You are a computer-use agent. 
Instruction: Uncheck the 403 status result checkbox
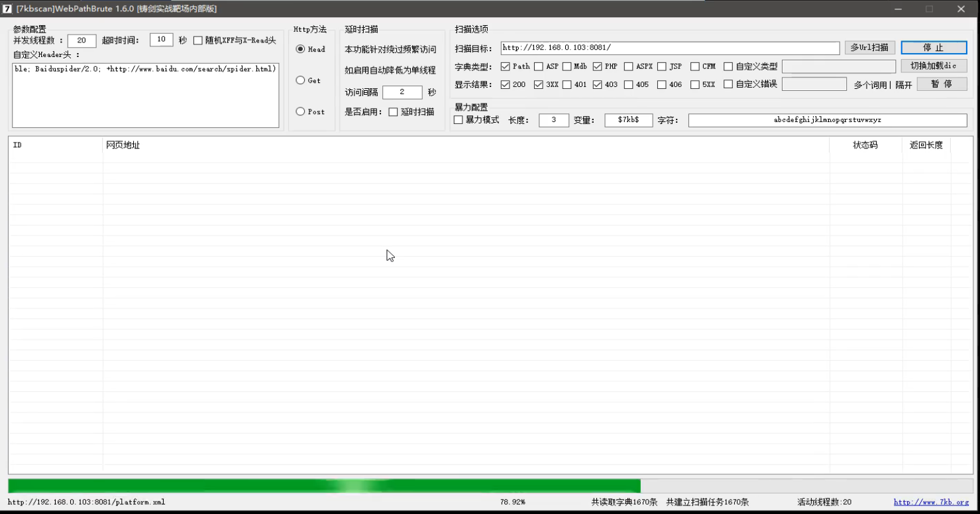[x=597, y=84]
